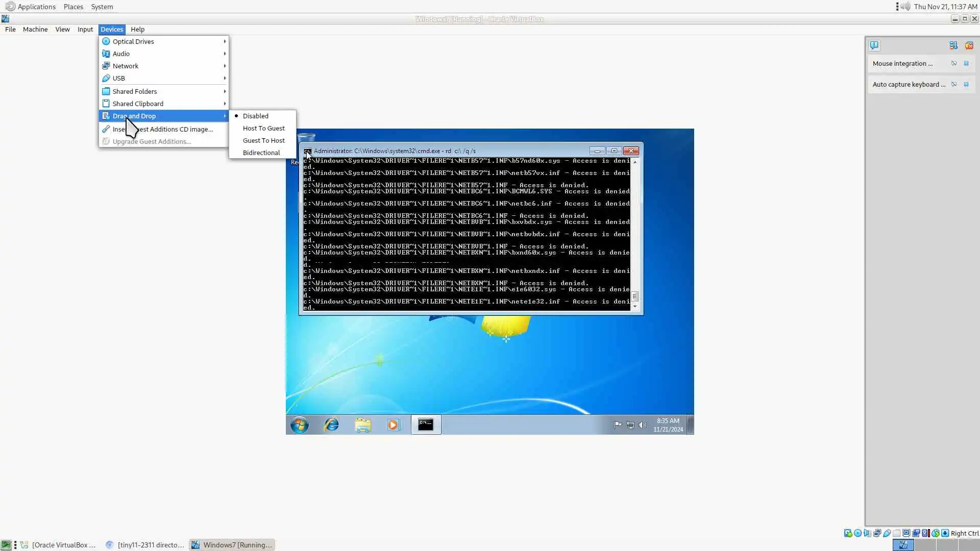The width and height of the screenshot is (980, 551).
Task: Click the delete-all-notifications icon
Action: (x=969, y=45)
